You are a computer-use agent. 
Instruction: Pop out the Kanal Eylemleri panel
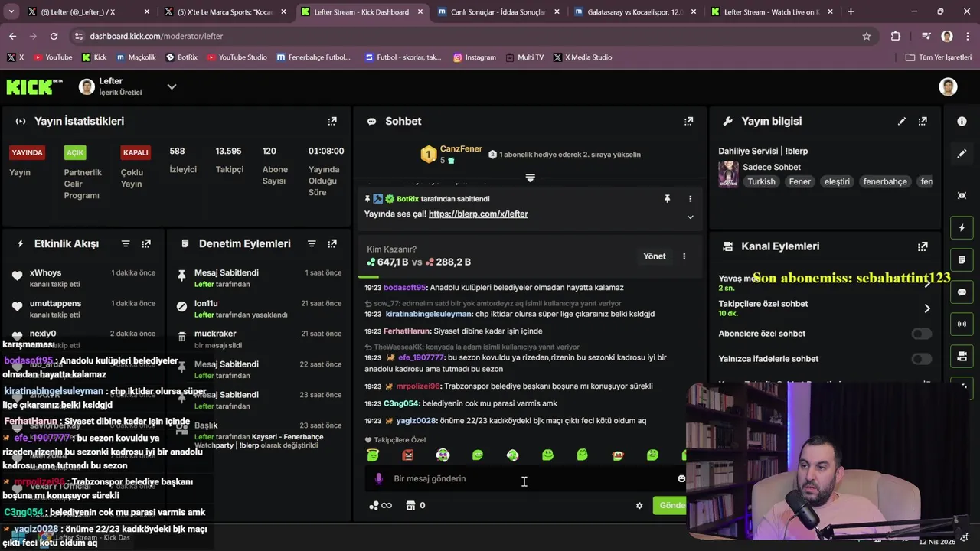(923, 246)
